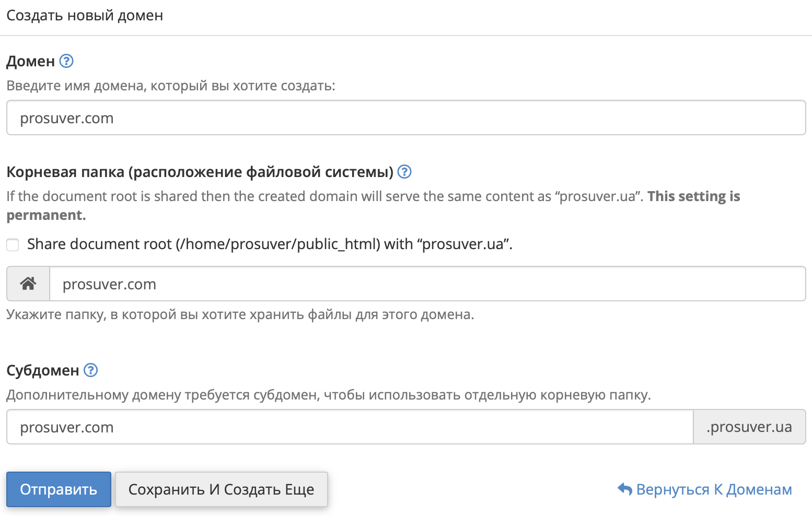
Task: Open the question mark icon after Домен label
Action: pyautogui.click(x=66, y=61)
